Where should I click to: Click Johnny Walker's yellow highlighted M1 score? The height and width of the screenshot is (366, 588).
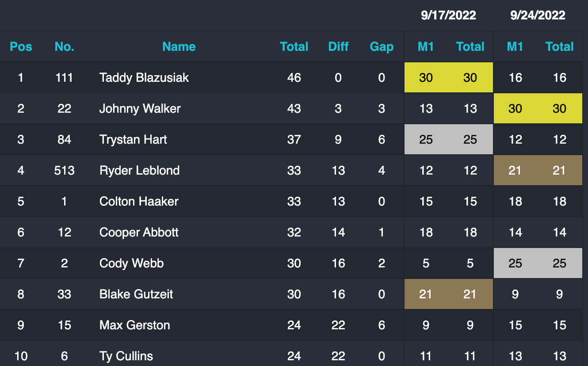coord(515,109)
